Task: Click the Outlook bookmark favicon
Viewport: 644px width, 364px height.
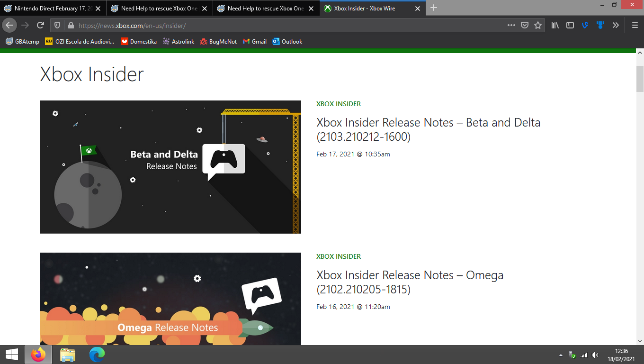Action: click(x=276, y=42)
